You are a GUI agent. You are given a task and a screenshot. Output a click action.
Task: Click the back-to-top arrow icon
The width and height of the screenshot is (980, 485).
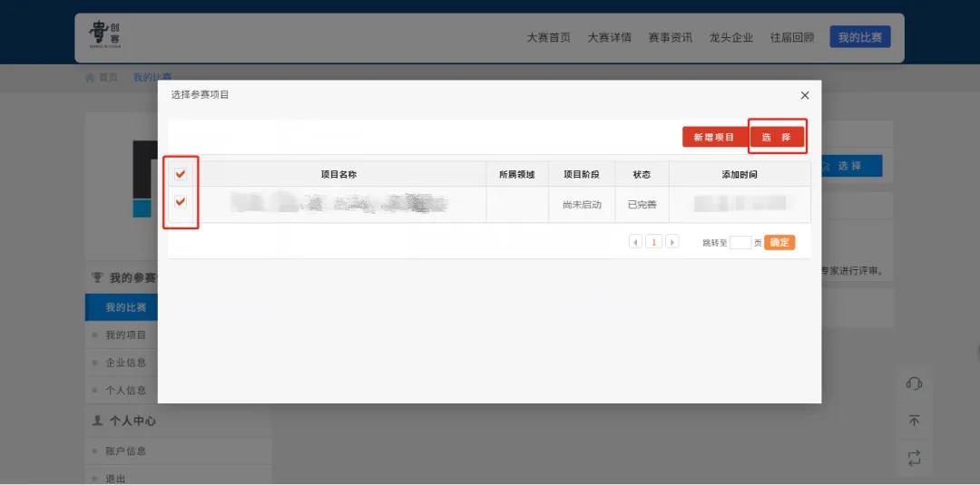pos(914,421)
